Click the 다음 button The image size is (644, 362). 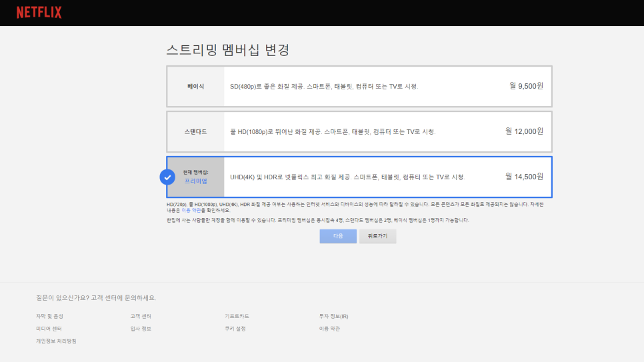[338, 236]
